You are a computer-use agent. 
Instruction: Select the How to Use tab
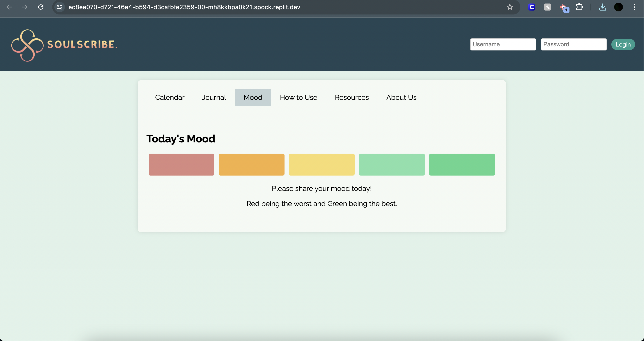coord(298,97)
